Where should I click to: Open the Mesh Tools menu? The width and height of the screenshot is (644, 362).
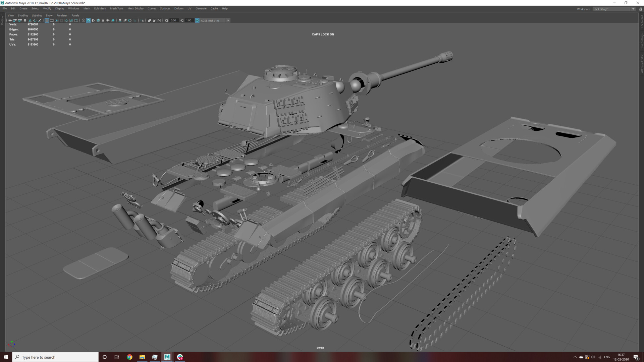click(117, 8)
